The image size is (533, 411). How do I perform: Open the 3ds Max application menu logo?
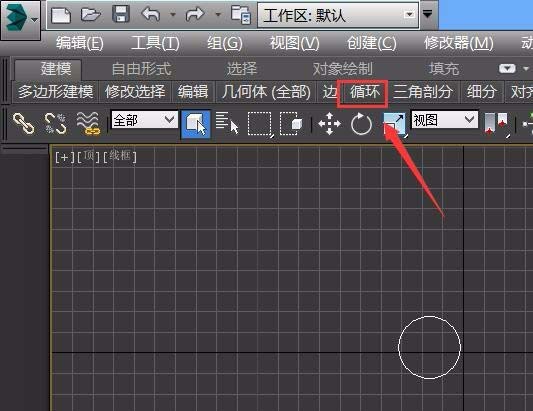pyautogui.click(x=20, y=19)
